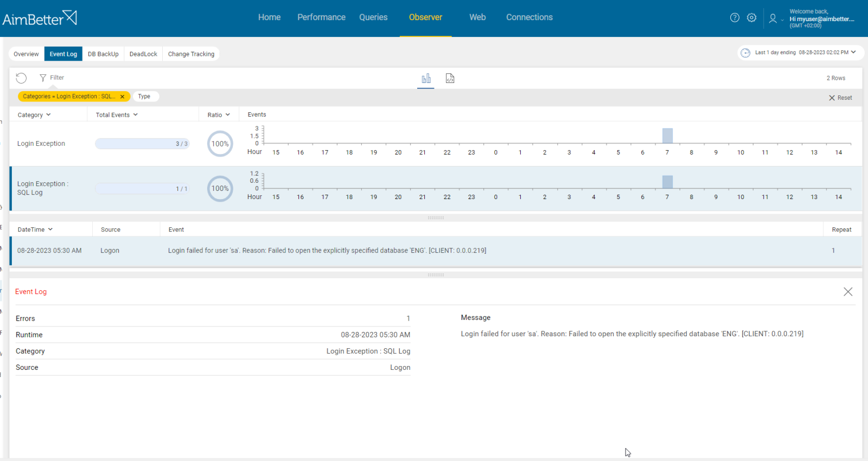Viewport: 868px width, 461px height.
Task: Open the settings gear icon
Action: click(x=751, y=17)
